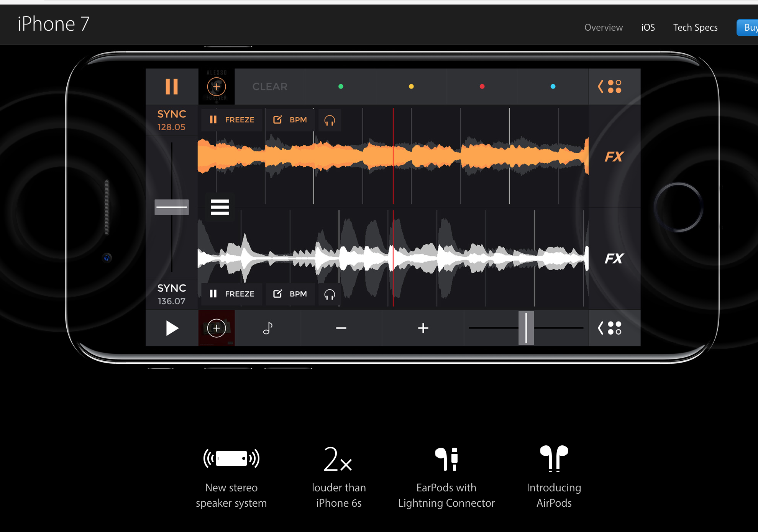
Task: Load a track on the bottom deck album art
Action: (217, 328)
